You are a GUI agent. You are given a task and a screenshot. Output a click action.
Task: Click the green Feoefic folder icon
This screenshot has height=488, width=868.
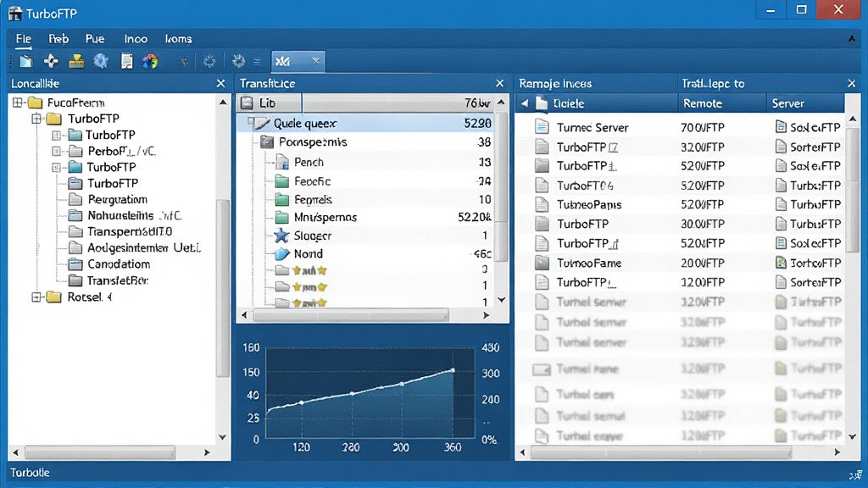click(x=282, y=181)
